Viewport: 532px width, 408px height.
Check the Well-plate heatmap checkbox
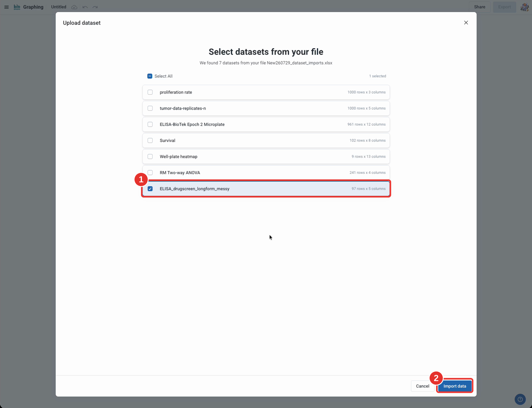[150, 156]
